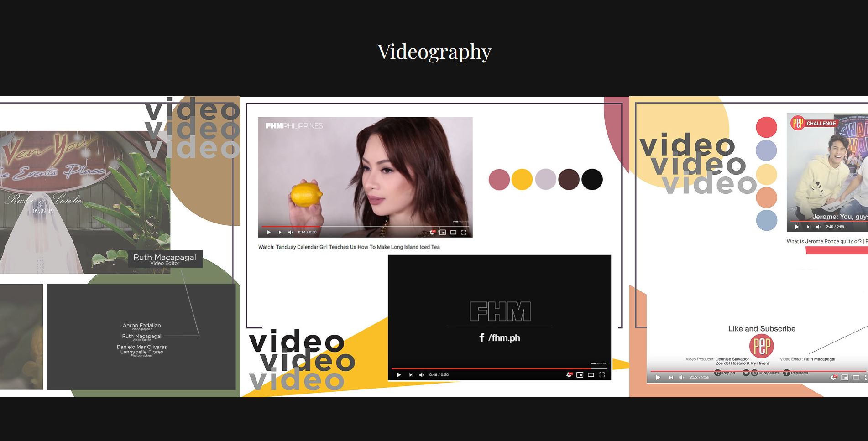Select the yellow swatch in middle palette
Viewport: 868px width, 441px height.
(522, 179)
